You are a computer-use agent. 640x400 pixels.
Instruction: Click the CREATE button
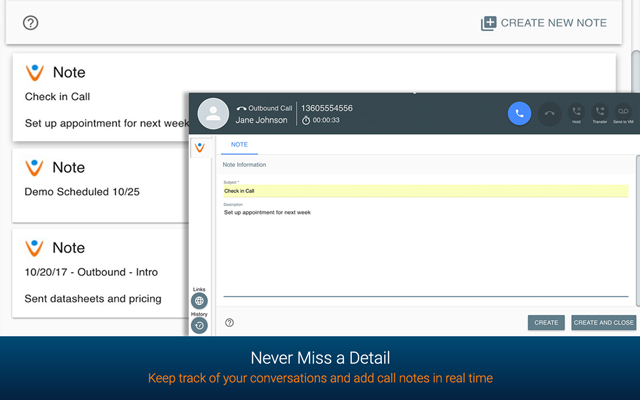(x=546, y=323)
